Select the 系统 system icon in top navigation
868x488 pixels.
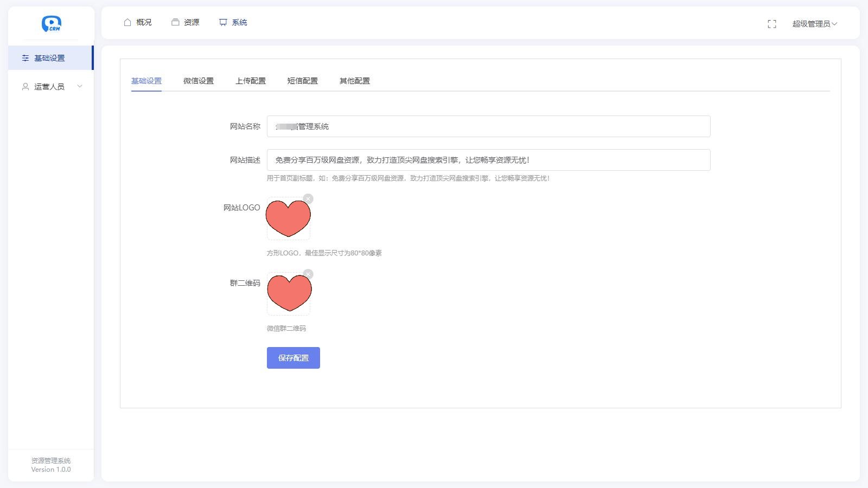tap(222, 22)
